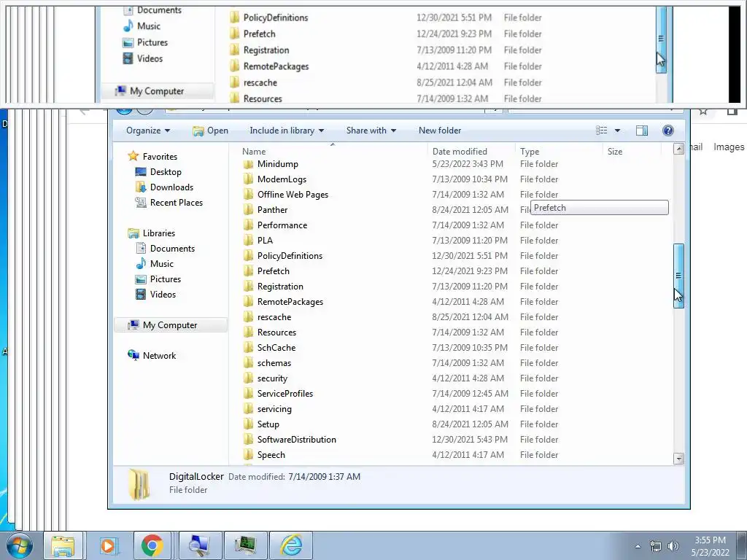Expand the Share with dropdown
747x560 pixels.
[x=371, y=131]
